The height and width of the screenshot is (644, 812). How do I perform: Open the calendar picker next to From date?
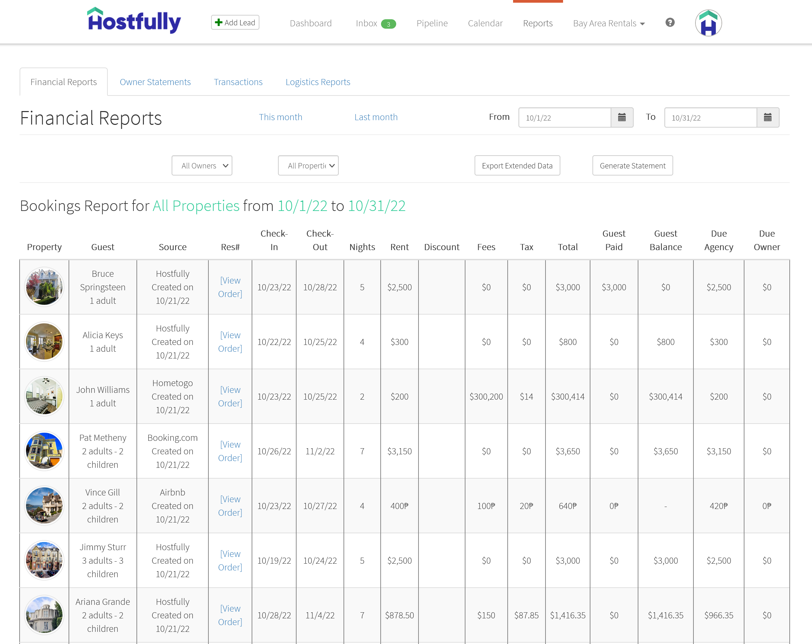click(622, 117)
